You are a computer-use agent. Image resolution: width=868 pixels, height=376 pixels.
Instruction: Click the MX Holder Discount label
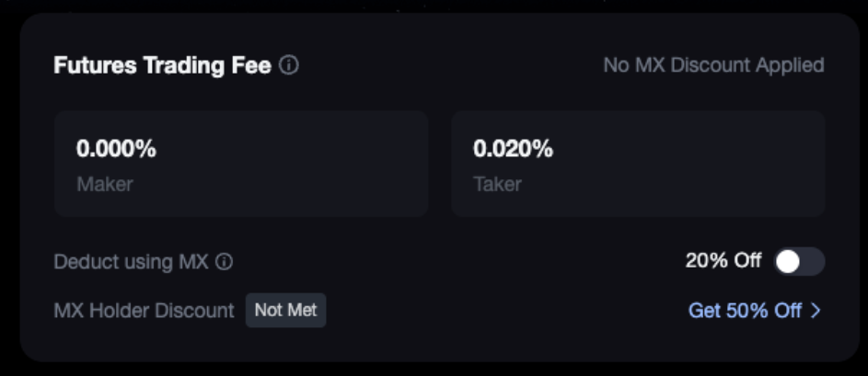tap(144, 311)
